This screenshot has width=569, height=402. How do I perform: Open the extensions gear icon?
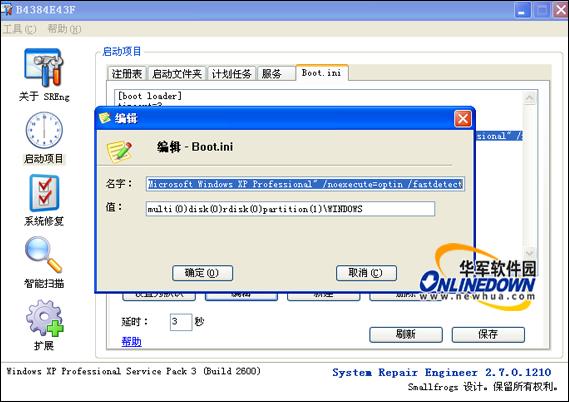click(x=44, y=318)
